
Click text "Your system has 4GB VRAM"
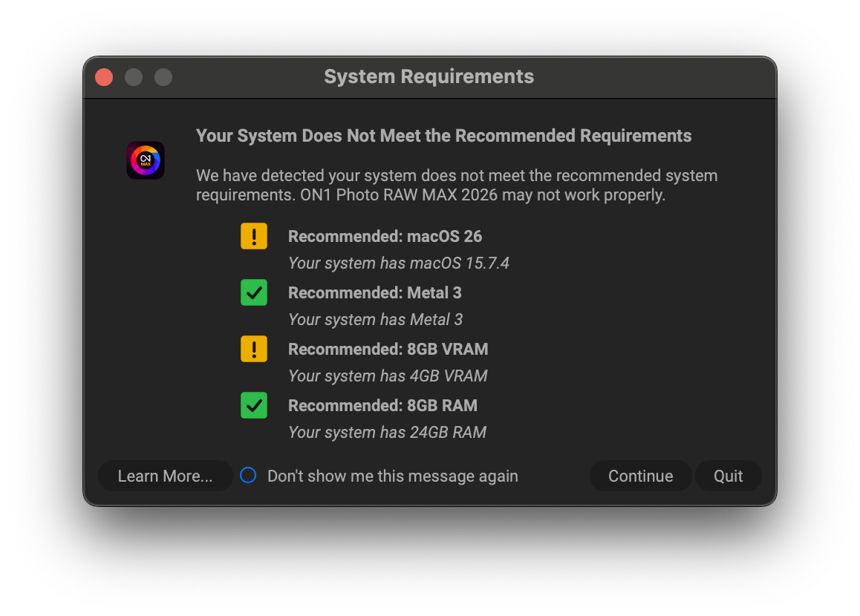[388, 376]
